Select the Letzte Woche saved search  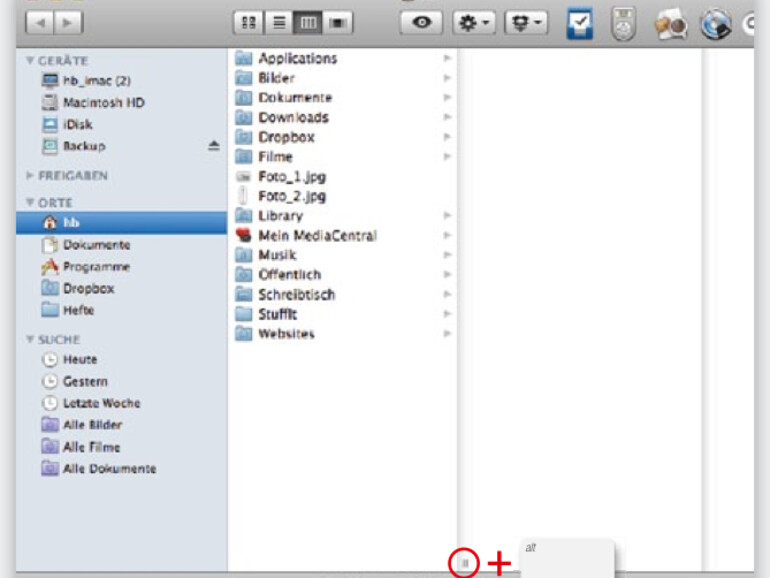click(x=121, y=403)
